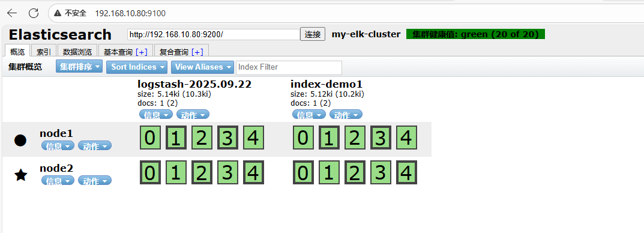Viewport: 644px width, 233px height.
Task: Open 信息 dropdown under logstash-2025.09.22
Action: (x=155, y=115)
